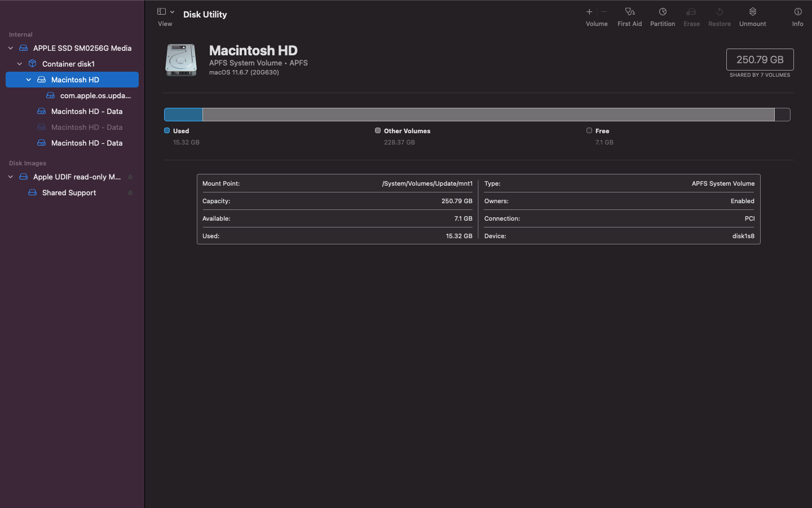Click the minus remove volume icon

click(x=604, y=11)
